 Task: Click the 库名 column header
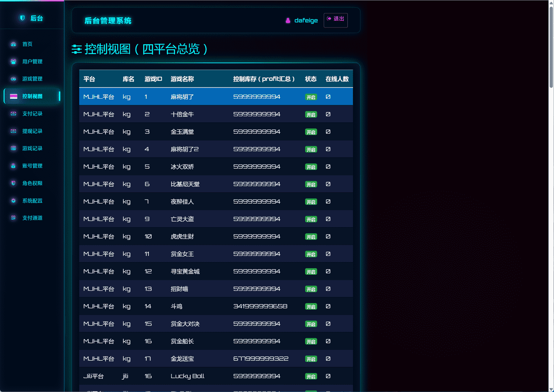click(129, 79)
